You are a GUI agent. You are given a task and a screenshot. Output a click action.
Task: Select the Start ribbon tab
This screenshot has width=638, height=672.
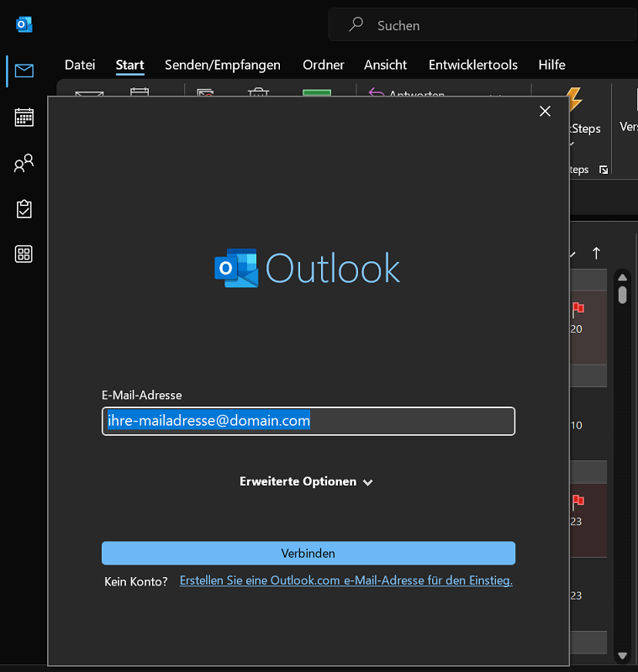pos(130,65)
